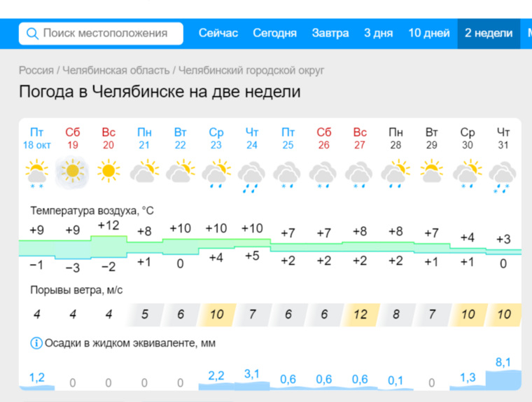Click the partly cloudy icon for Пн 21
The height and width of the screenshot is (402, 532).
pos(144,171)
